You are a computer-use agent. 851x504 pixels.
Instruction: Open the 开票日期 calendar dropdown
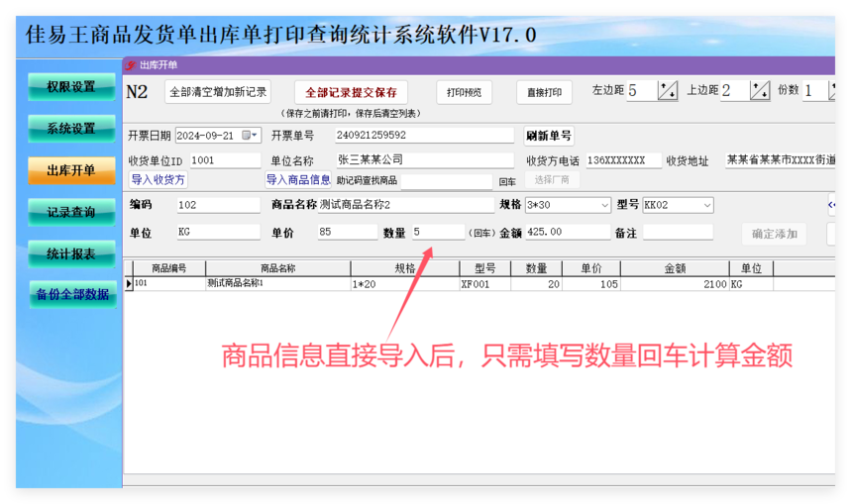250,135
